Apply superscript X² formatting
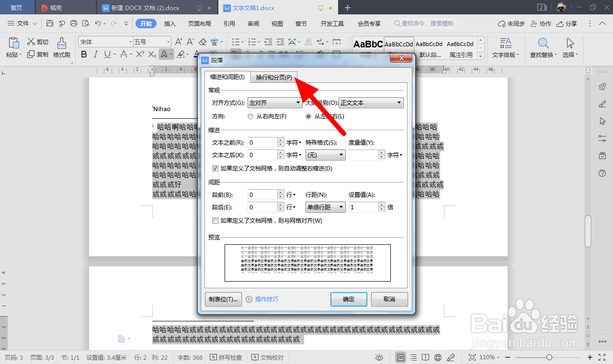 [x=140, y=55]
